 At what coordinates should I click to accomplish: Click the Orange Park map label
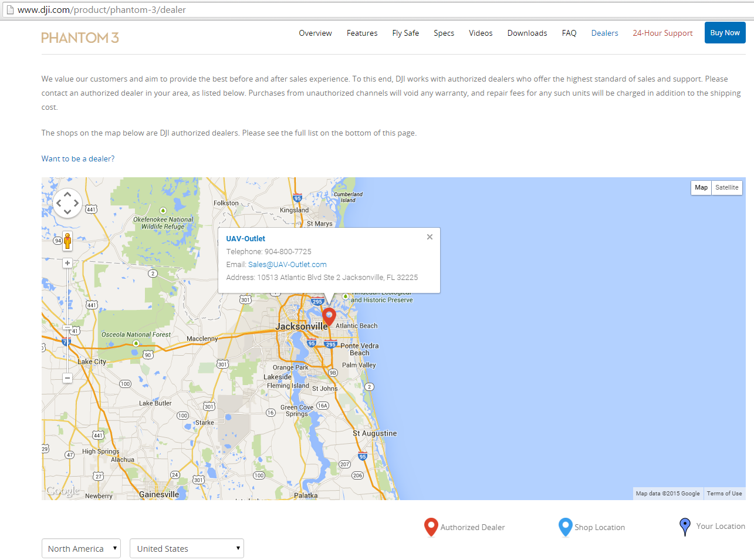[x=290, y=367]
